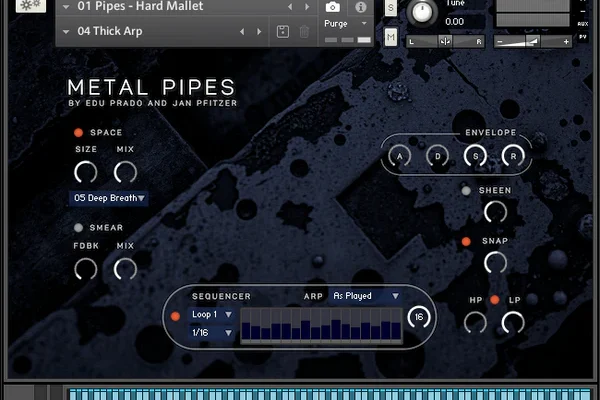Click the Attack envelope knob

[x=400, y=157]
